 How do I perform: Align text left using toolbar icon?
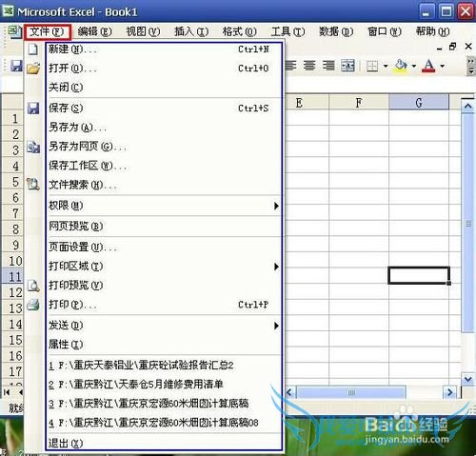290,66
